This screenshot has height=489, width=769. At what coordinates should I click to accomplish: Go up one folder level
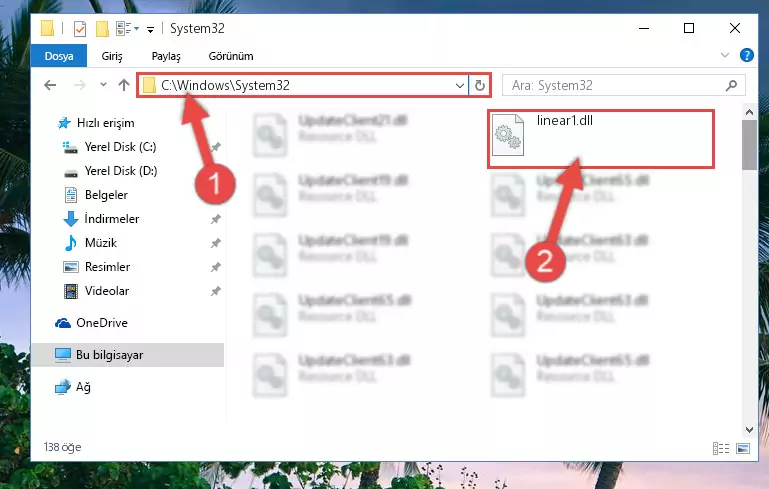[124, 85]
